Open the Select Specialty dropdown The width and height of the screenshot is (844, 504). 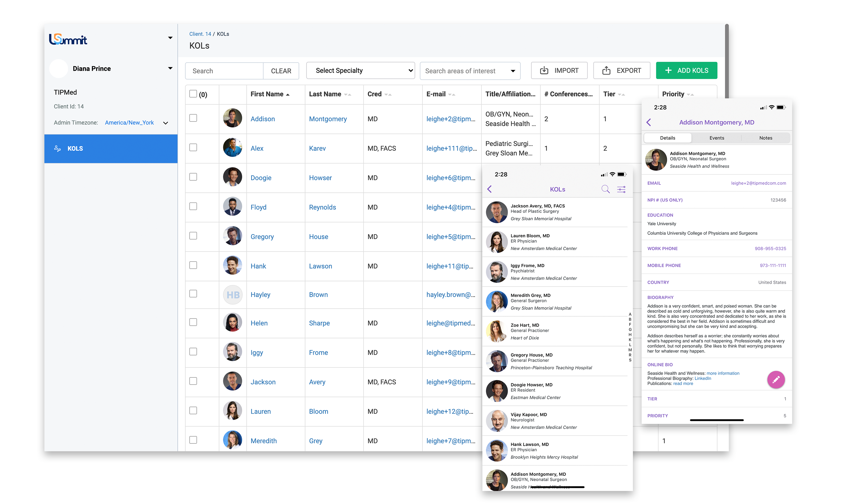pos(360,71)
